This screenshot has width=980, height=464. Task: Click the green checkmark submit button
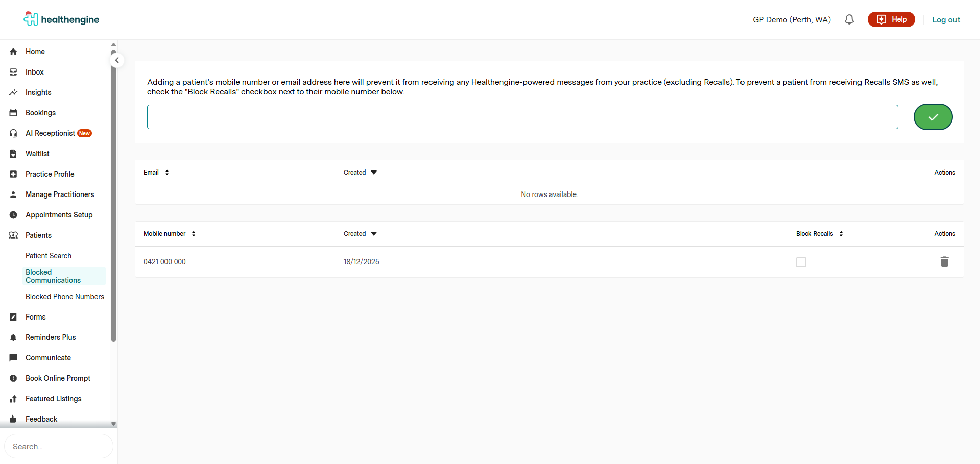point(933,117)
